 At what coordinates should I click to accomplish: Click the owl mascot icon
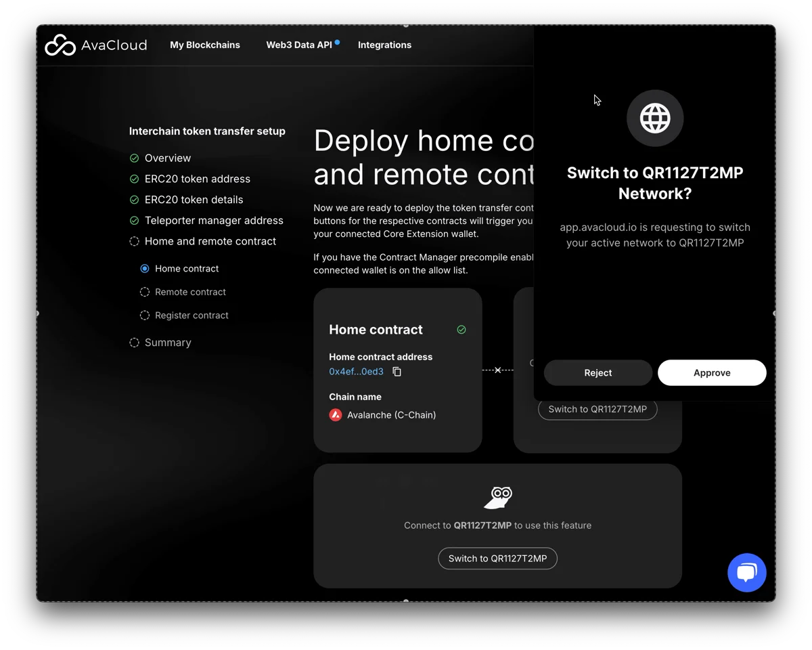[498, 498]
